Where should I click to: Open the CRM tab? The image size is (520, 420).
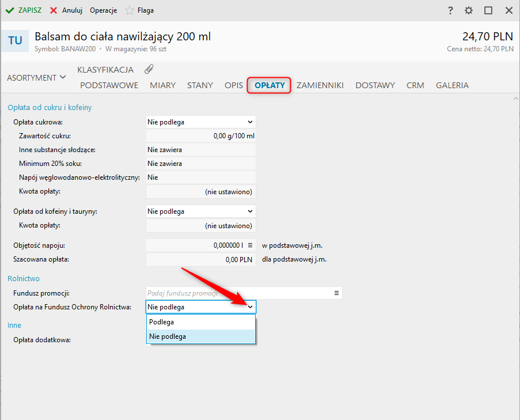415,85
